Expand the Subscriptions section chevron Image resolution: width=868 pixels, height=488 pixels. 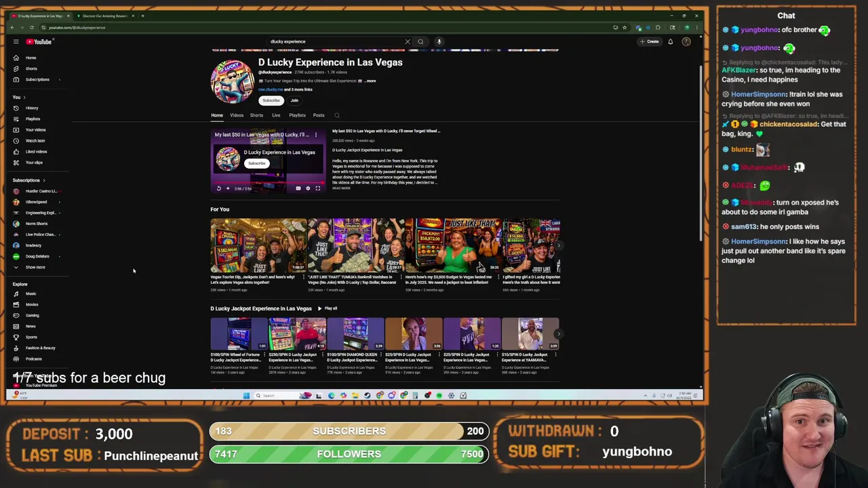pyautogui.click(x=44, y=180)
